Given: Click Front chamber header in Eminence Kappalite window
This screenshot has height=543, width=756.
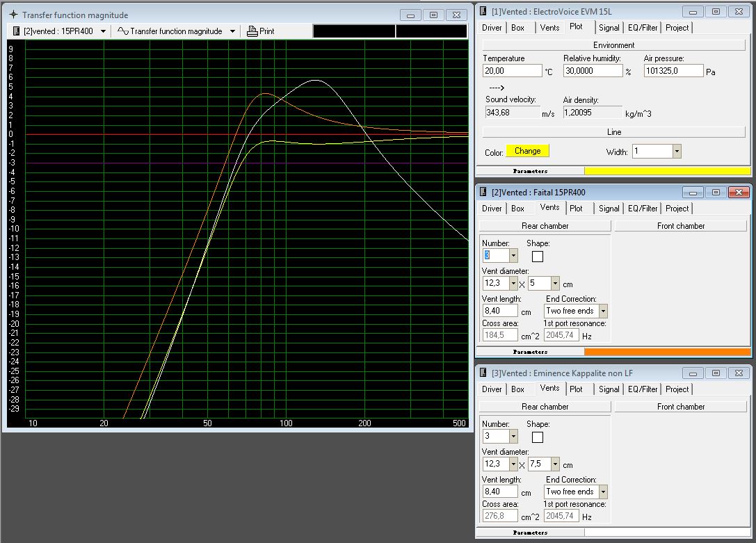Looking at the screenshot, I should click(x=681, y=407).
